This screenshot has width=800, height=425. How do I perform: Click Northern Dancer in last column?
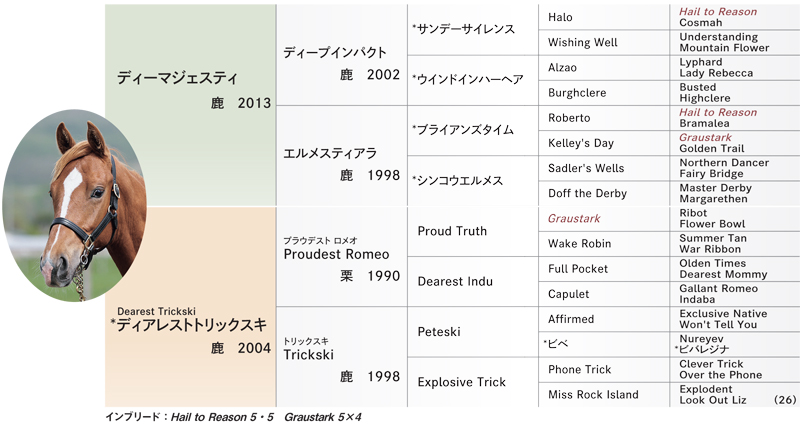(x=724, y=163)
